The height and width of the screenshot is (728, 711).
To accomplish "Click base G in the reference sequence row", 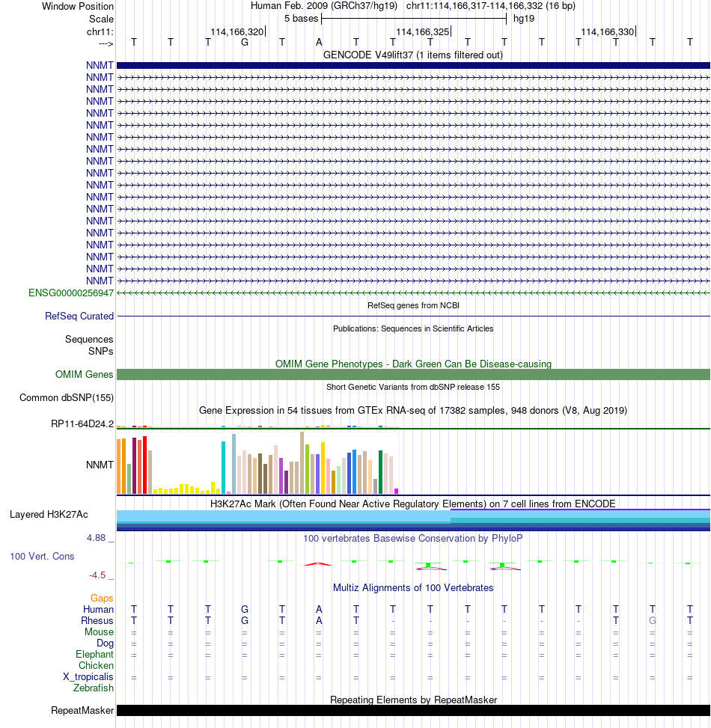I will (245, 42).
